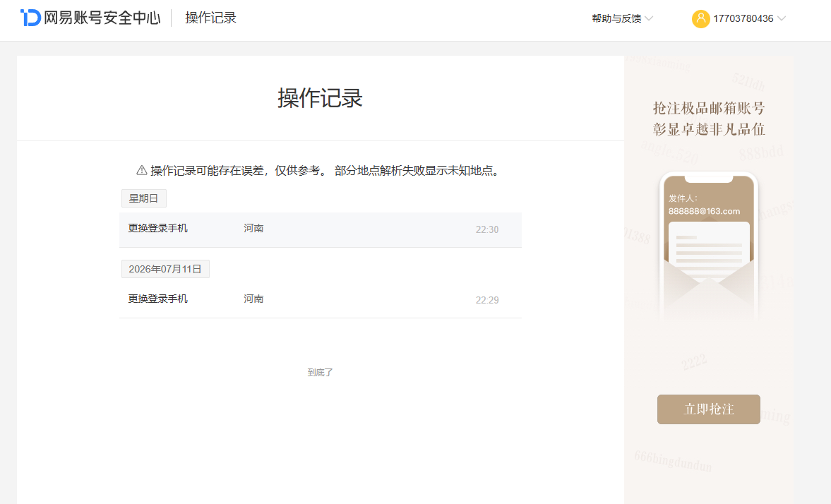
Task: Click the 抢注极品邮箱账号 ad headline
Action: coord(709,109)
